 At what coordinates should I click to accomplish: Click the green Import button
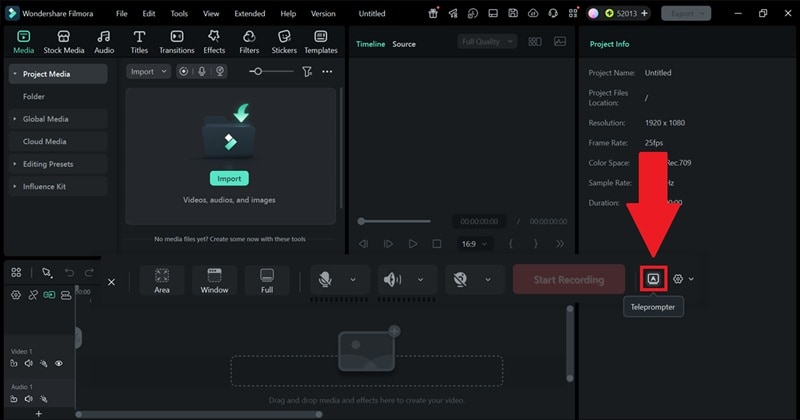point(229,179)
